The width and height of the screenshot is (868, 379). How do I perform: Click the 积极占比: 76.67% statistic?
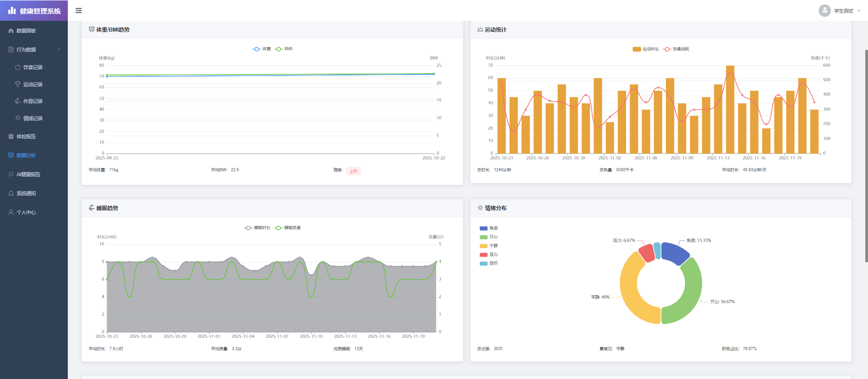(x=739, y=349)
